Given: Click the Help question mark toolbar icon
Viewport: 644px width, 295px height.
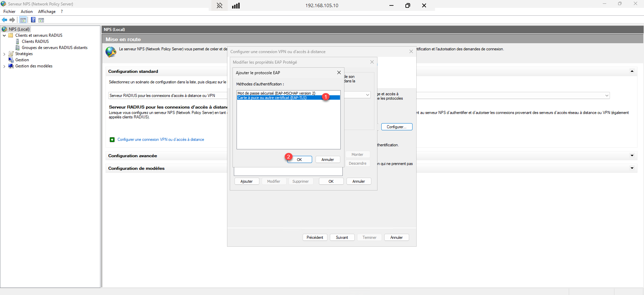Looking at the screenshot, I should (x=33, y=20).
